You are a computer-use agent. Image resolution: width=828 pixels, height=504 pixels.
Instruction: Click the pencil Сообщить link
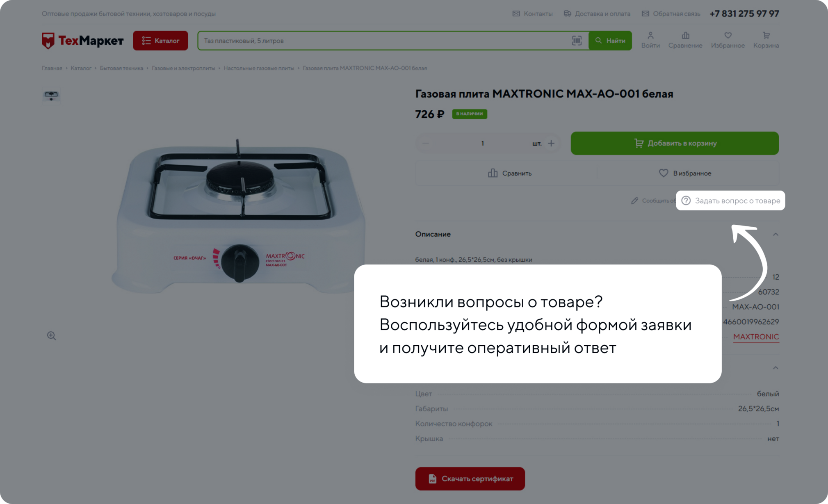click(x=652, y=201)
